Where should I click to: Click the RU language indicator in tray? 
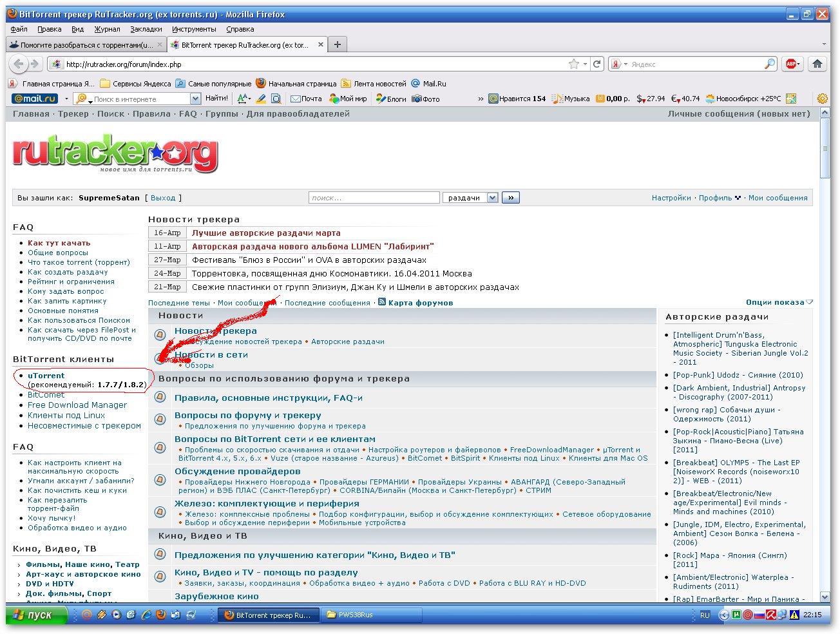click(705, 615)
